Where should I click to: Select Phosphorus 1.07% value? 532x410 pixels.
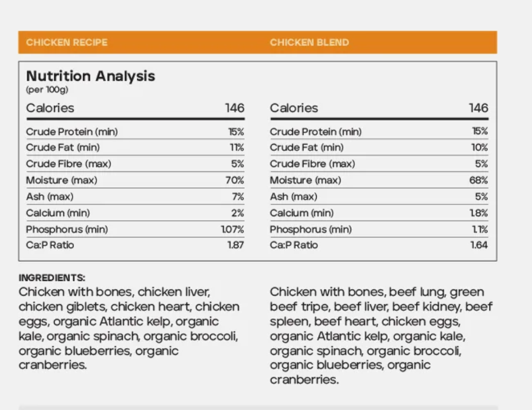(233, 229)
